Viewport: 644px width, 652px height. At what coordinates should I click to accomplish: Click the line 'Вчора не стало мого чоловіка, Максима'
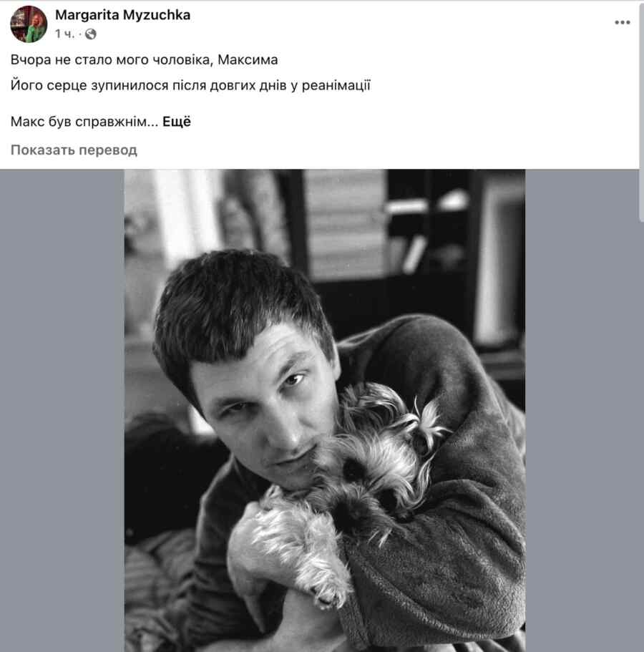[x=144, y=60]
